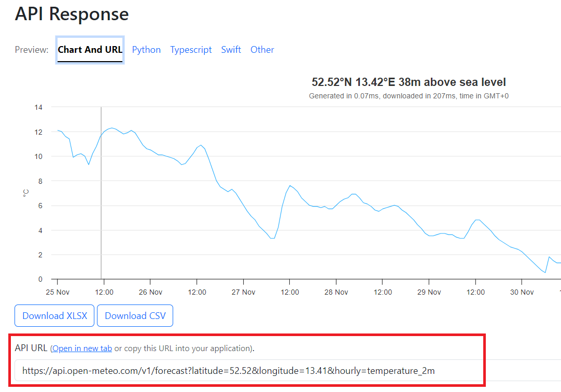This screenshot has height=392, width=561.
Task: Select the 29 Nov axis label
Action: [429, 292]
